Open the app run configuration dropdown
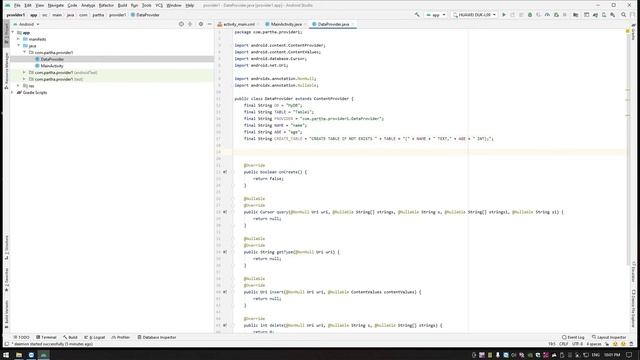This screenshot has width=640, height=360. tap(436, 15)
